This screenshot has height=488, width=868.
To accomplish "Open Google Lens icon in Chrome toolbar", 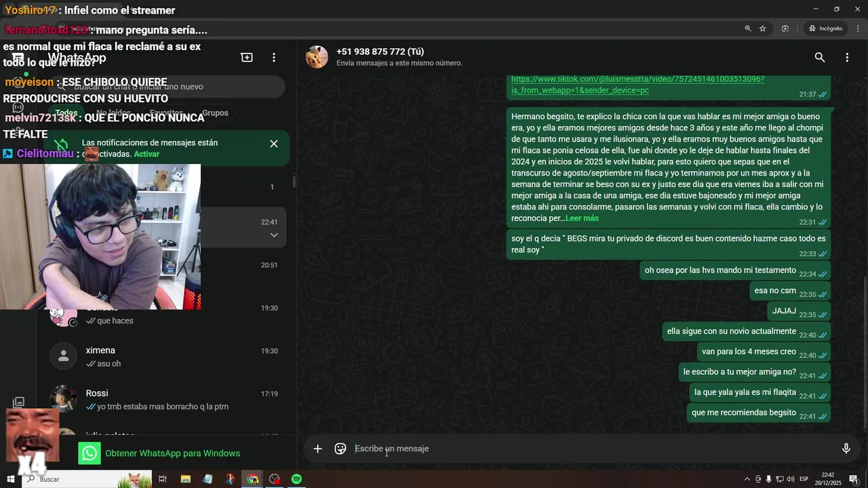I will click(x=785, y=28).
